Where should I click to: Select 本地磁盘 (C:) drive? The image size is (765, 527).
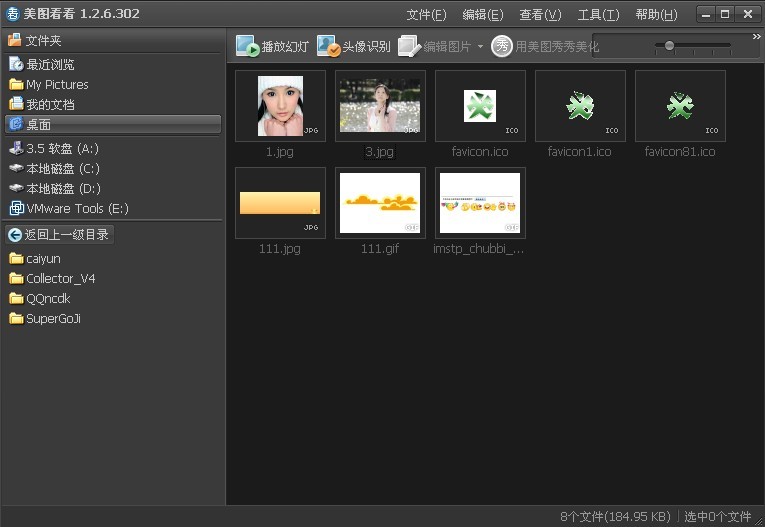pos(62,168)
